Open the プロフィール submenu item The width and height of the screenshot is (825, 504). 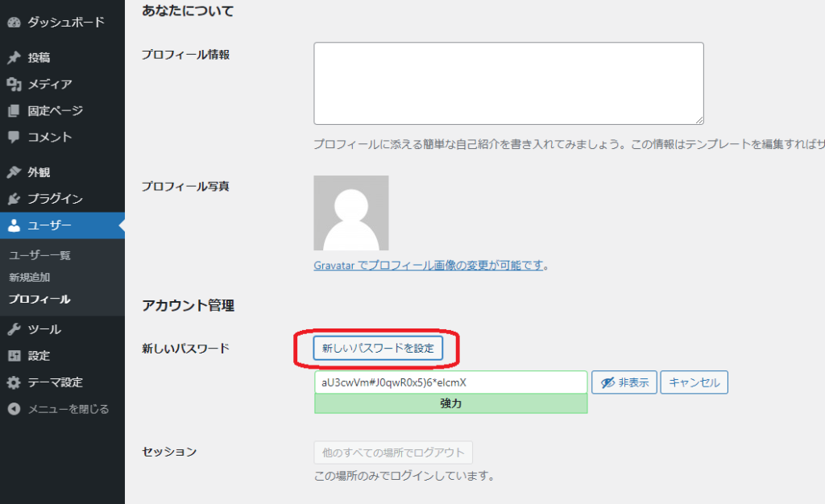(39, 300)
